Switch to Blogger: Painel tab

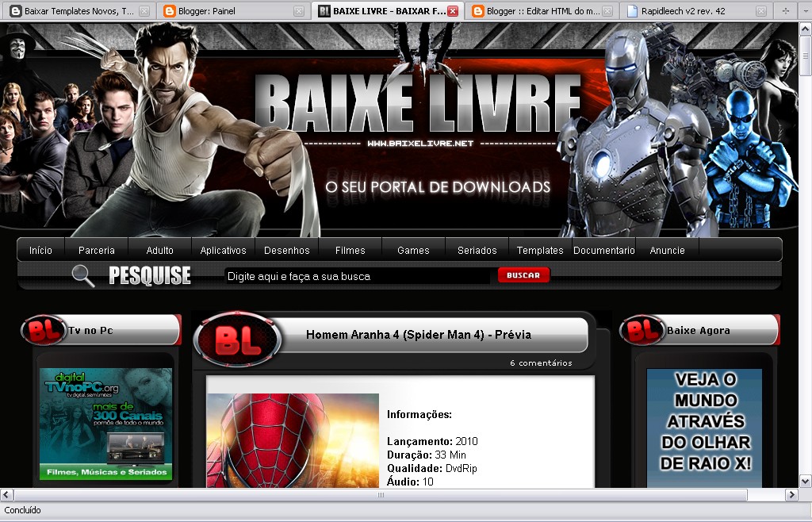pyautogui.click(x=234, y=11)
